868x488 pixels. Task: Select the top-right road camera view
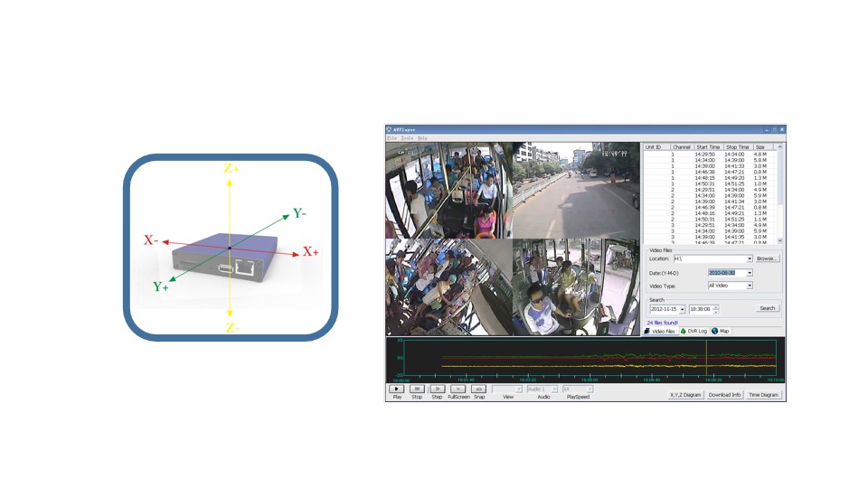[576, 190]
